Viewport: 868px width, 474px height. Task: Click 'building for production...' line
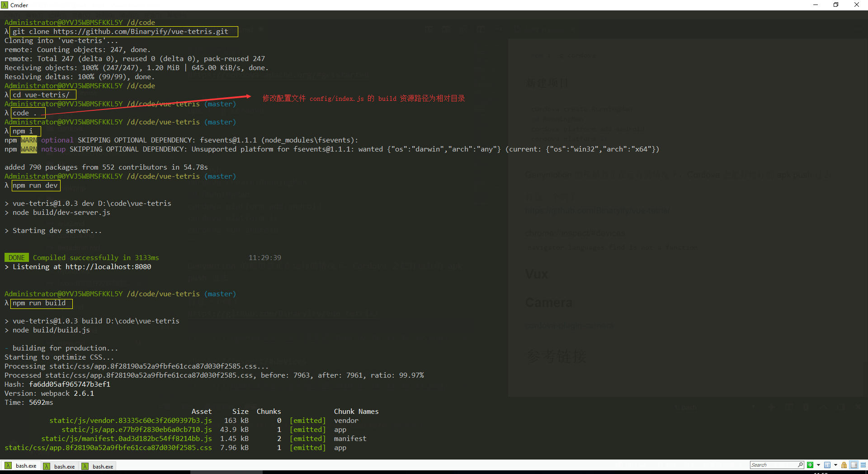tap(61, 348)
